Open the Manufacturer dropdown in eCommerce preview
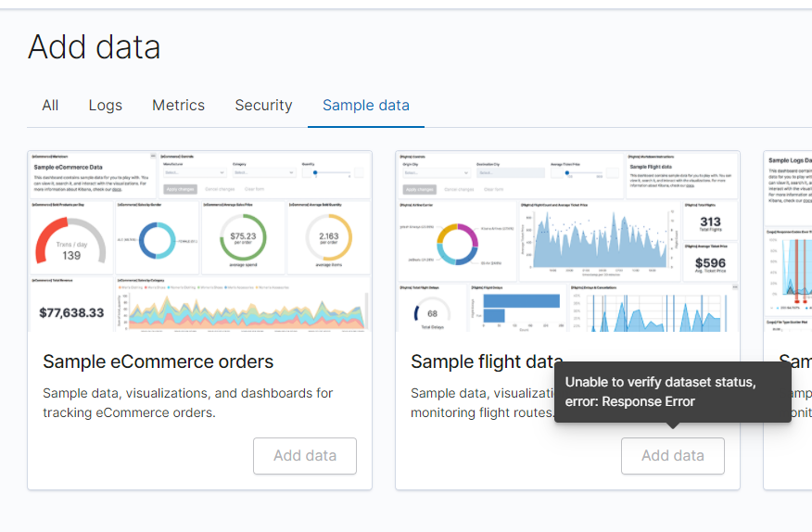The width and height of the screenshot is (812, 532). point(195,172)
